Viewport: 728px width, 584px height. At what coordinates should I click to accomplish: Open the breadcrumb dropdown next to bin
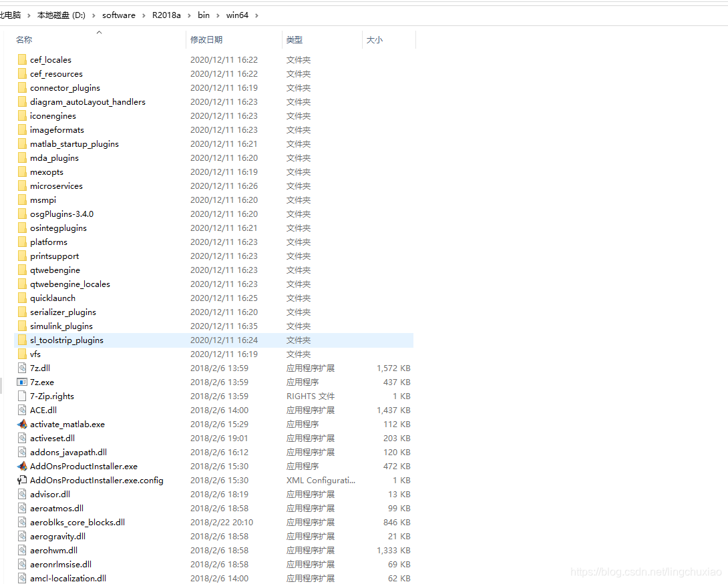tap(217, 15)
